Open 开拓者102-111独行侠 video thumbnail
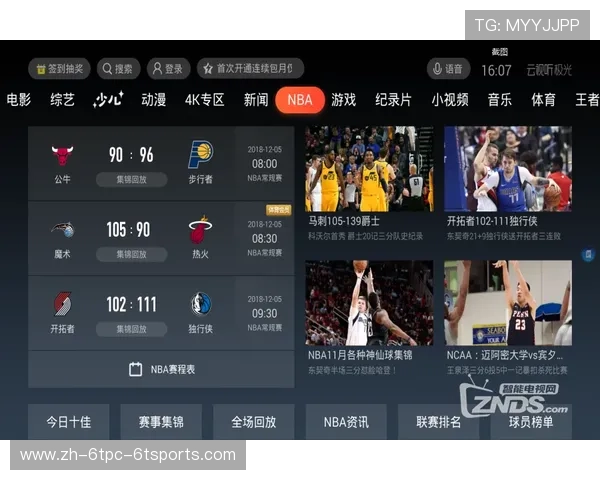 point(508,169)
